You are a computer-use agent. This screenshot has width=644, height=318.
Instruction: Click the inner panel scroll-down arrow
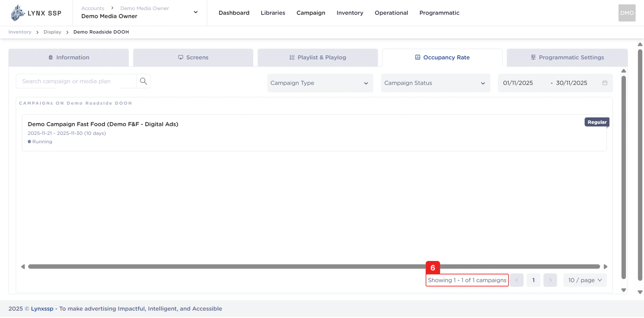tap(624, 290)
